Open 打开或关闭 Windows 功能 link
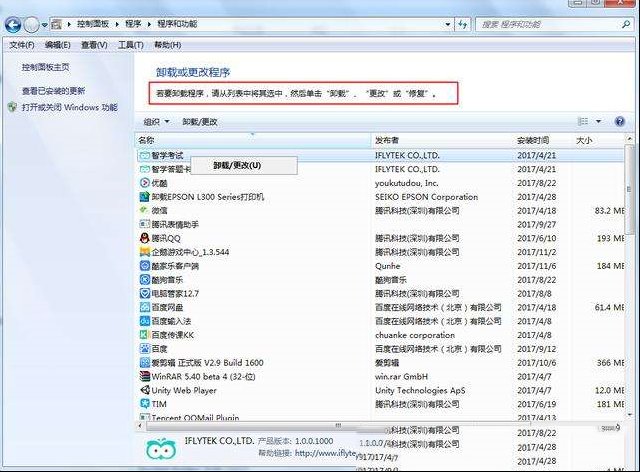Image resolution: width=640 pixels, height=472 pixels. (70, 107)
